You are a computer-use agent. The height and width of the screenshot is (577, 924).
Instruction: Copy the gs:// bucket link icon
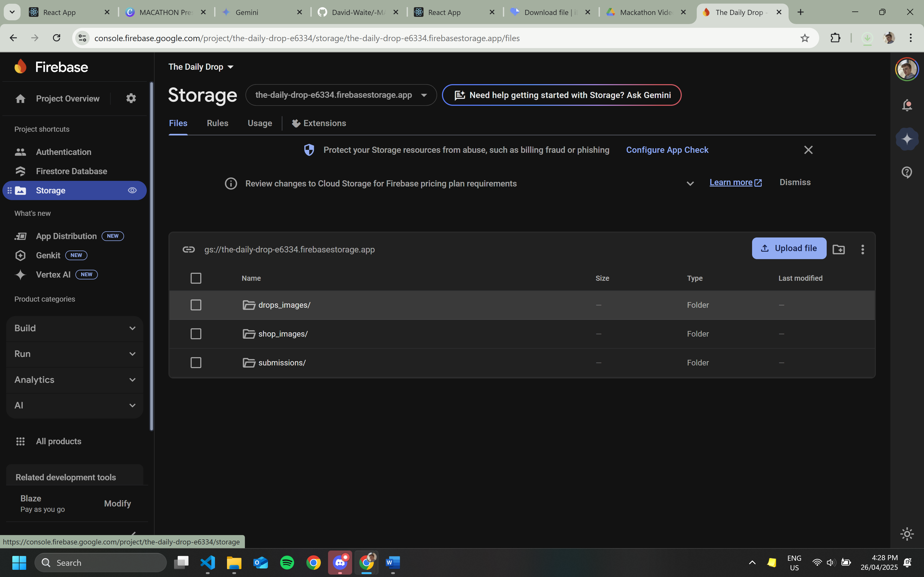pyautogui.click(x=188, y=249)
